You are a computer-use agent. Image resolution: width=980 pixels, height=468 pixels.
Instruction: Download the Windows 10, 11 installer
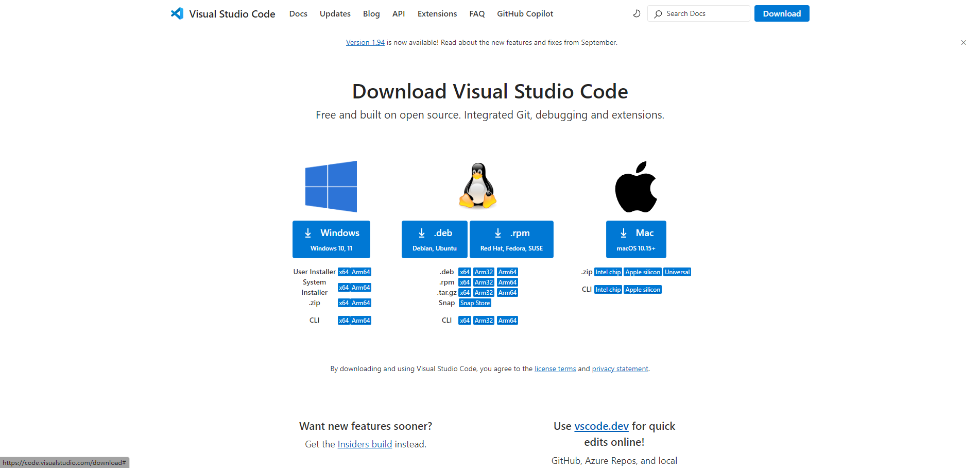pyautogui.click(x=331, y=239)
